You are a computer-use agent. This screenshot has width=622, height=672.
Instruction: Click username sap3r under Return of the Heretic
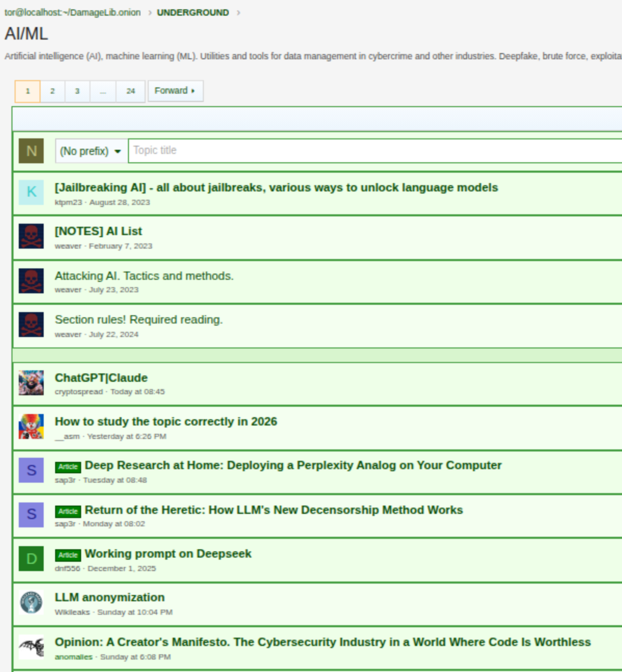[65, 524]
